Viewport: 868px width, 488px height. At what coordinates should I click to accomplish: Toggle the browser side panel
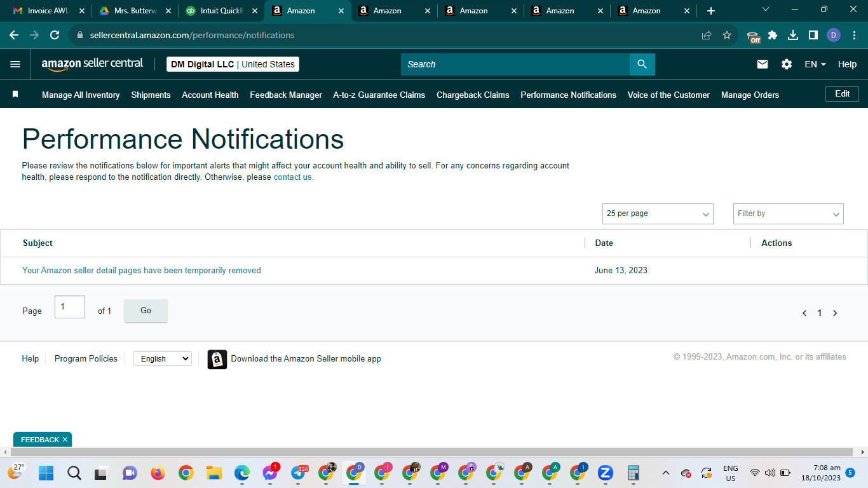(x=813, y=36)
